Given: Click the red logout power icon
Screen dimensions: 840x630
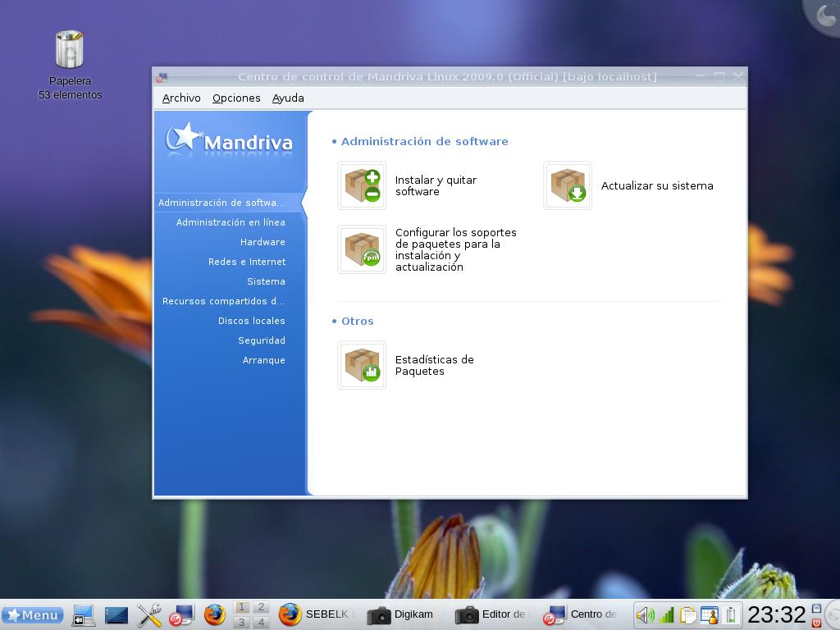Looking at the screenshot, I should pyautogui.click(x=816, y=623).
